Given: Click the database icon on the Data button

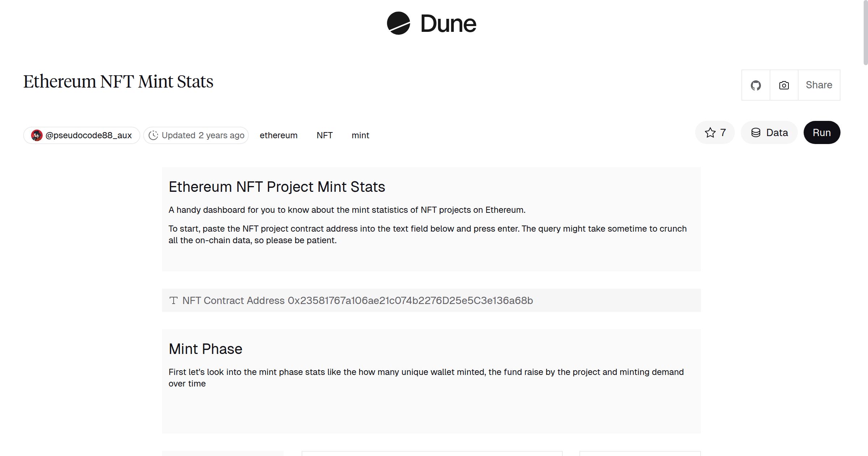Looking at the screenshot, I should [x=757, y=132].
